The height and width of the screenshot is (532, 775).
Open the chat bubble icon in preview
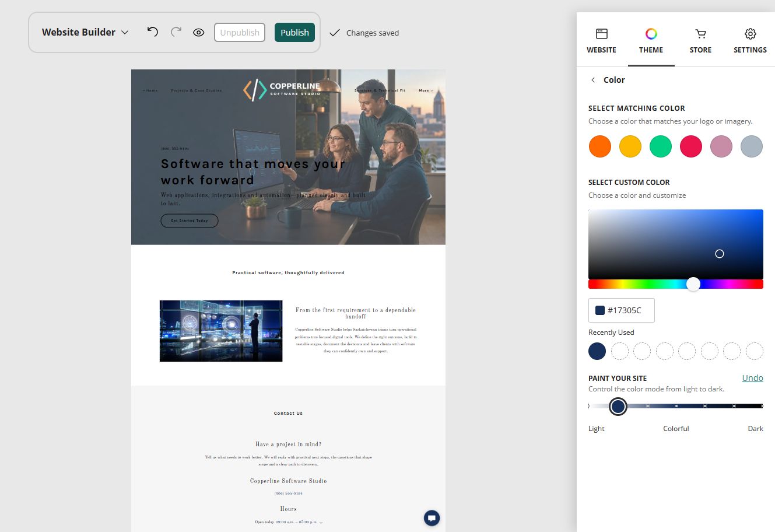[432, 518]
